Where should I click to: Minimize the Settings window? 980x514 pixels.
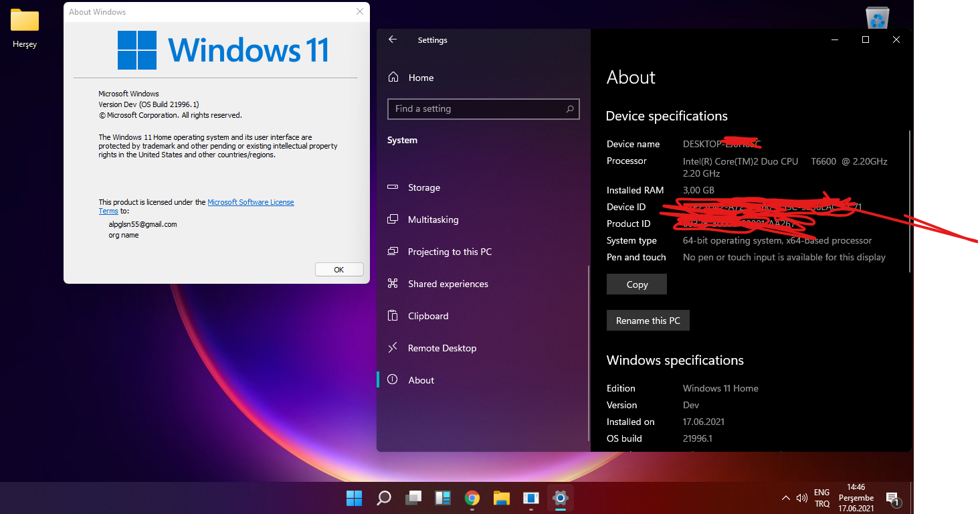click(835, 39)
